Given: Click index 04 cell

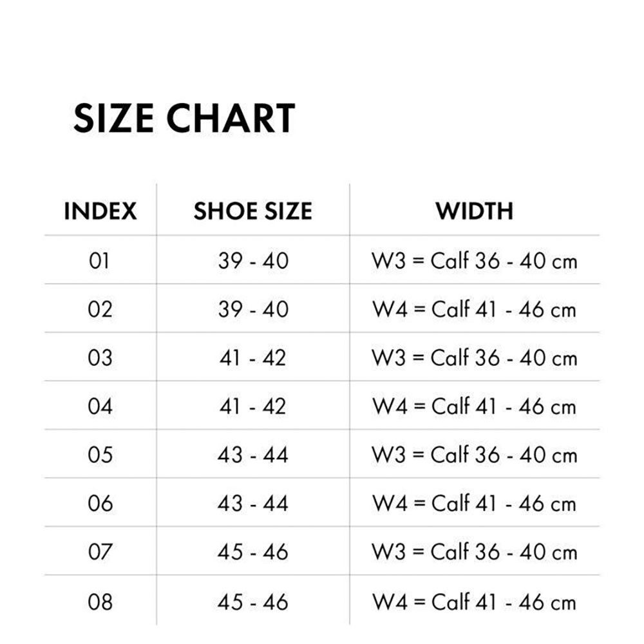Looking at the screenshot, I should click(x=100, y=406).
